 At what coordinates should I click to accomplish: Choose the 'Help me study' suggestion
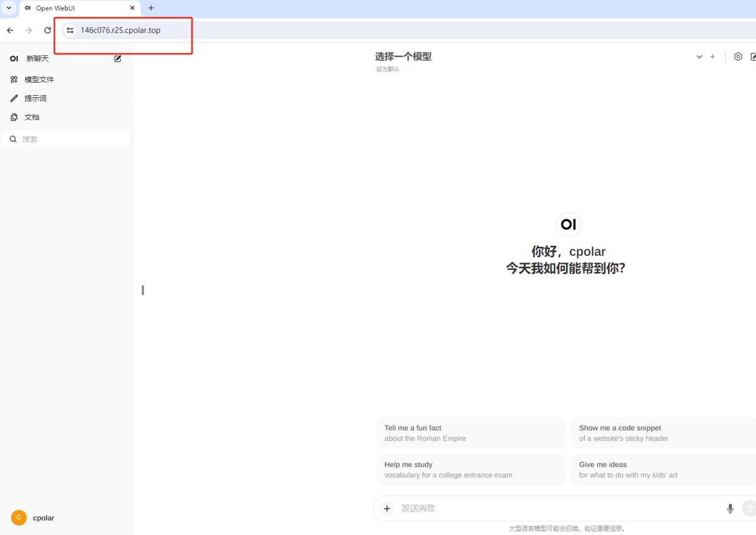click(471, 469)
